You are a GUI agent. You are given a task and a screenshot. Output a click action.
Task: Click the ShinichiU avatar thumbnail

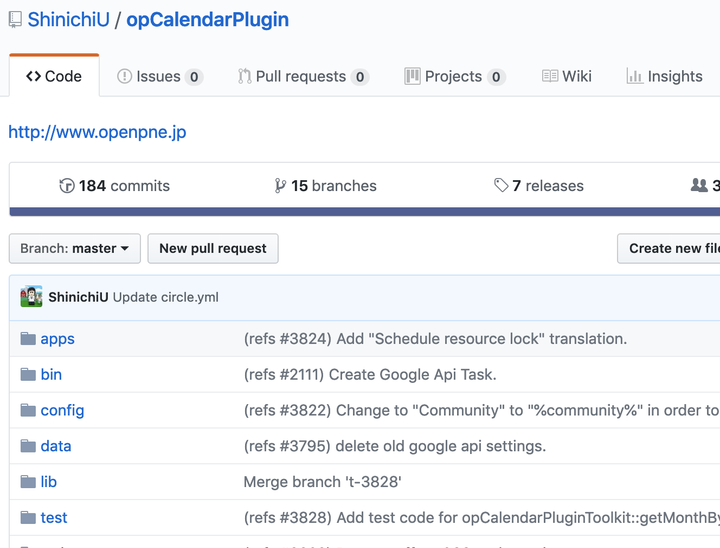click(31, 297)
